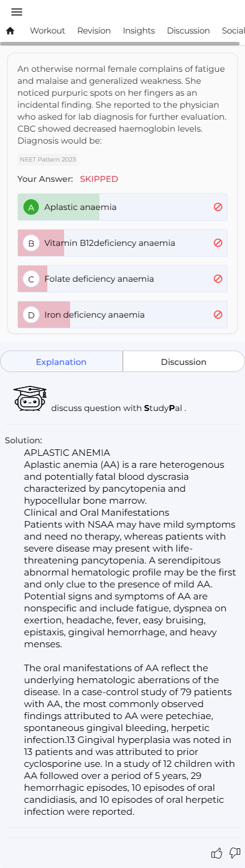
Task: Click the thumbs down icon
Action: click(x=235, y=853)
